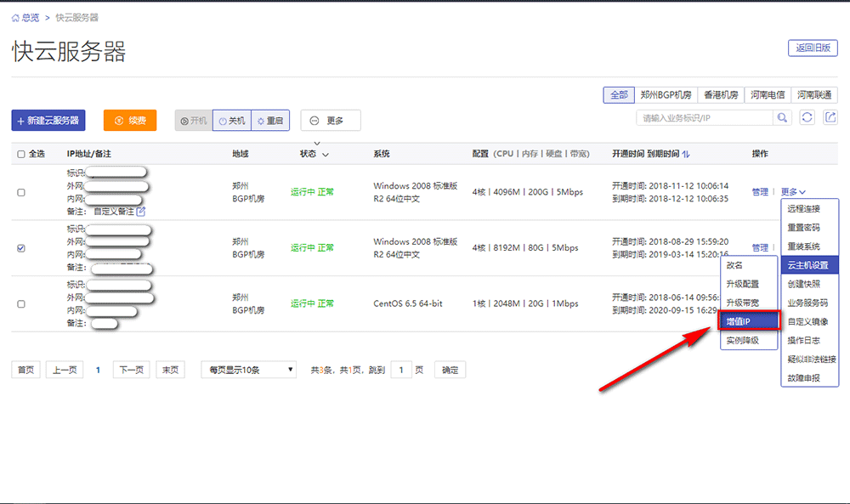Click the orange 续费 renew button
Screen dimensions: 850x504
click(x=130, y=121)
